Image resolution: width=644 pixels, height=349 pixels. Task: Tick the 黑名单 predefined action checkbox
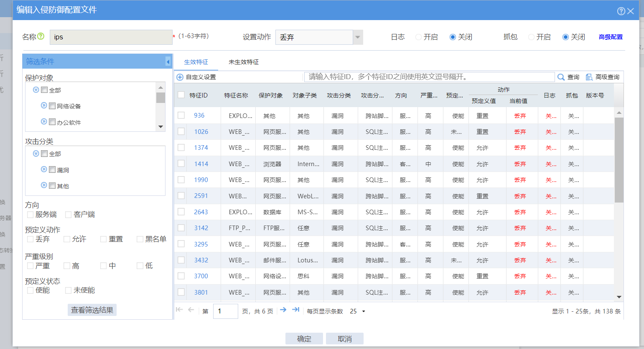pyautogui.click(x=140, y=239)
